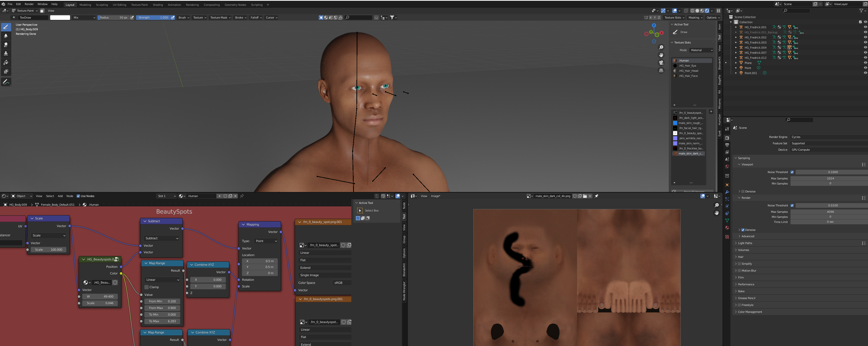
Task: Select the Smear brush tool
Action: (x=6, y=45)
